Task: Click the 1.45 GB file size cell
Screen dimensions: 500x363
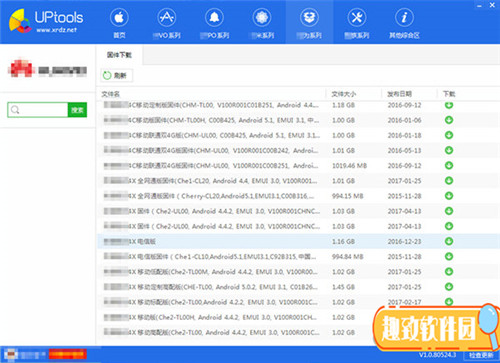Action: click(343, 287)
